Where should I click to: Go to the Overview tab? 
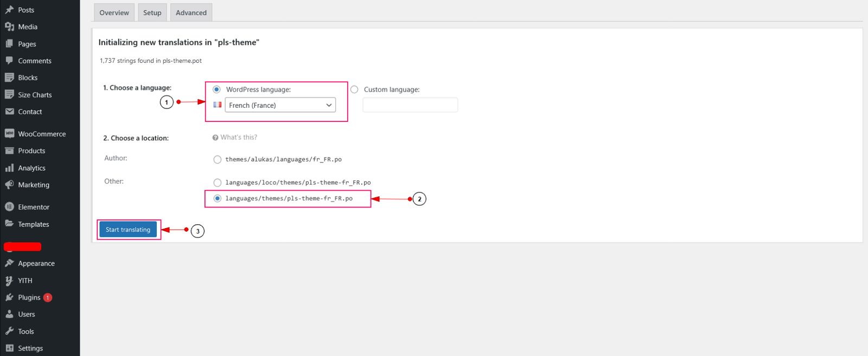[114, 12]
